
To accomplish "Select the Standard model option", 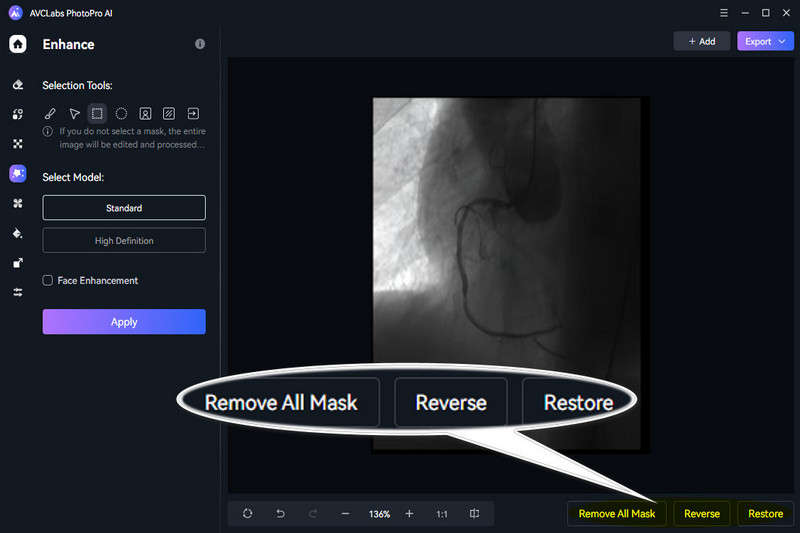I will tap(124, 208).
